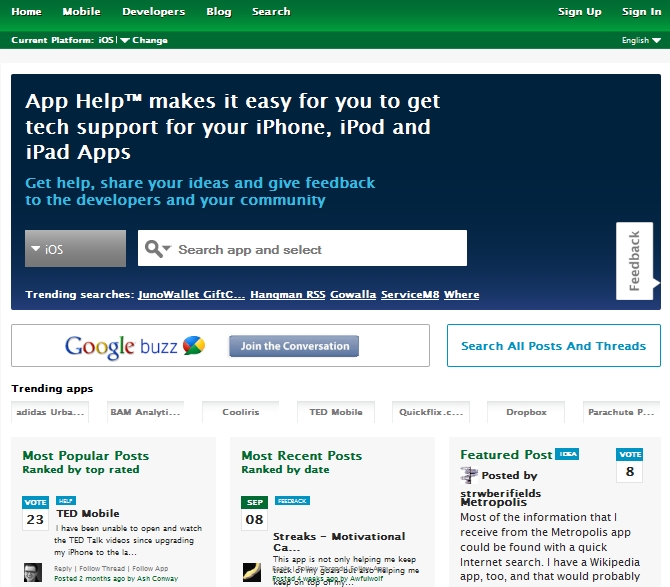Vote on the Featured Post with 8 votes

[x=629, y=465]
